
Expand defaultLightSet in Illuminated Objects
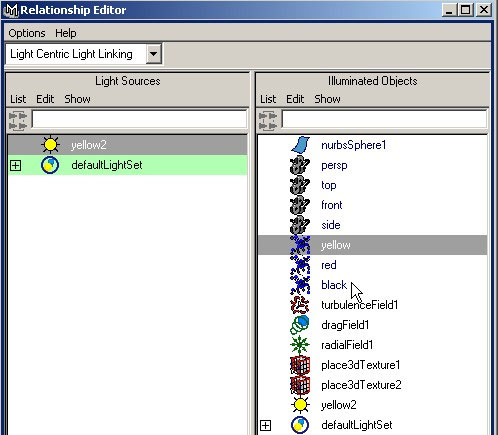coord(265,425)
